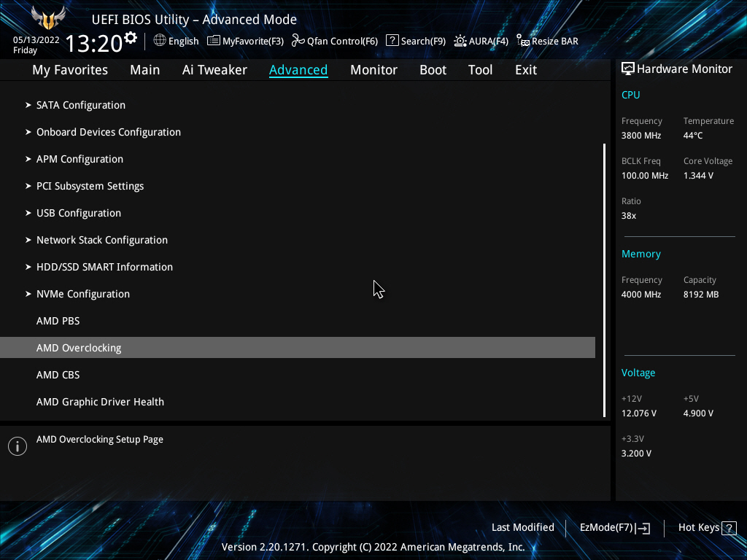Click the settings gear next to the clock

point(131,37)
